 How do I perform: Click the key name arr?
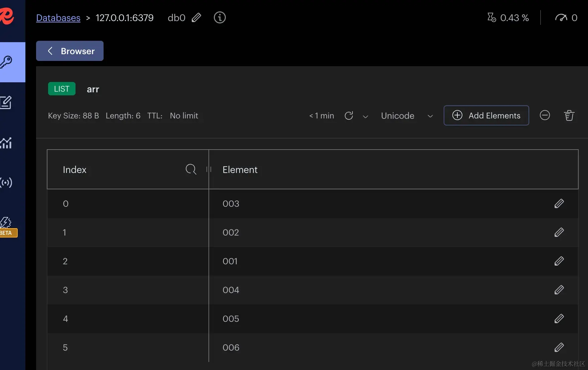coord(93,89)
